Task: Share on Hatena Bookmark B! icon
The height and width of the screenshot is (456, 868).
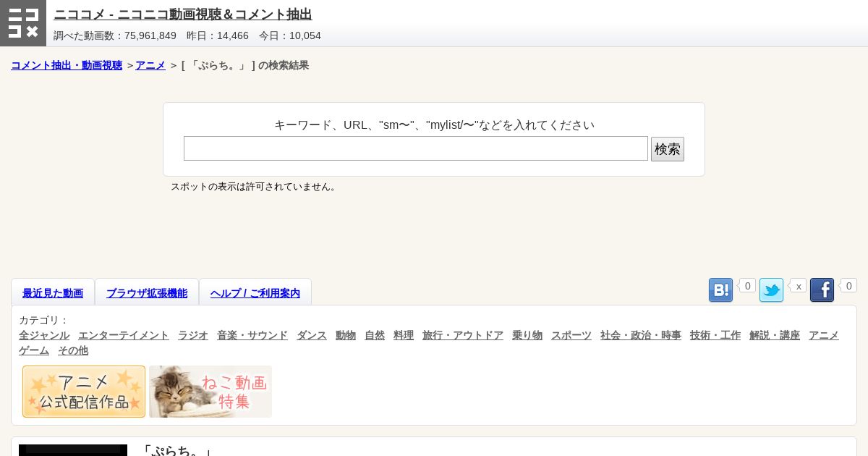Action: pos(720,290)
